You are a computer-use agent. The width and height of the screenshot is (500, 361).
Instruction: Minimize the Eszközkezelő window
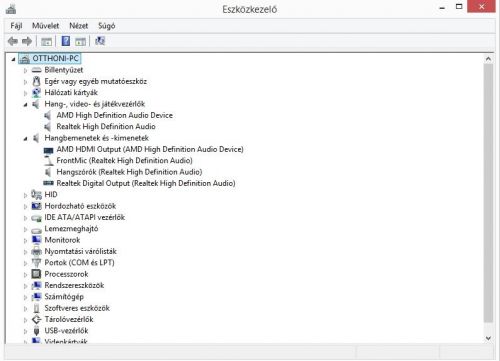coord(442,7)
